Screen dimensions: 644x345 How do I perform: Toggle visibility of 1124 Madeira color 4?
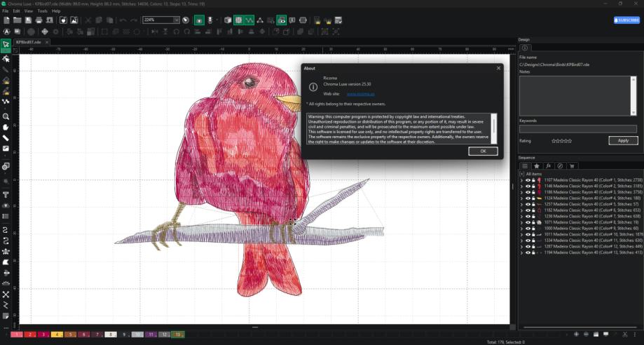(x=528, y=198)
